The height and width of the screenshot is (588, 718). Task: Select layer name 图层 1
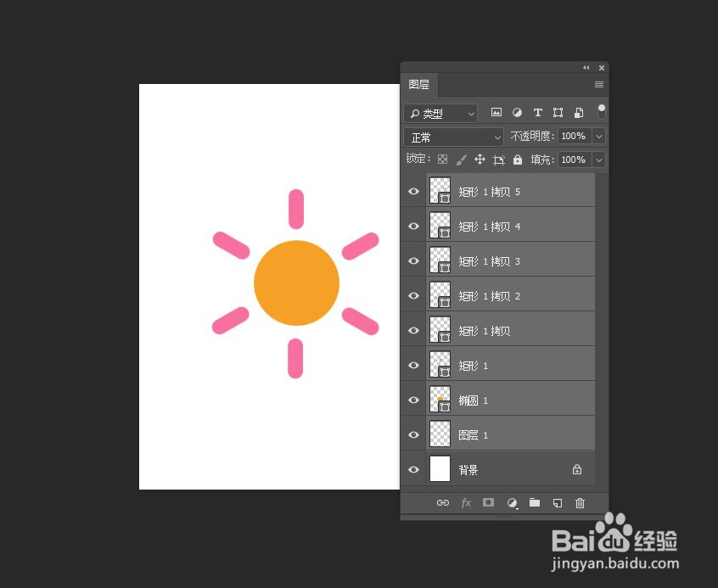[473, 435]
